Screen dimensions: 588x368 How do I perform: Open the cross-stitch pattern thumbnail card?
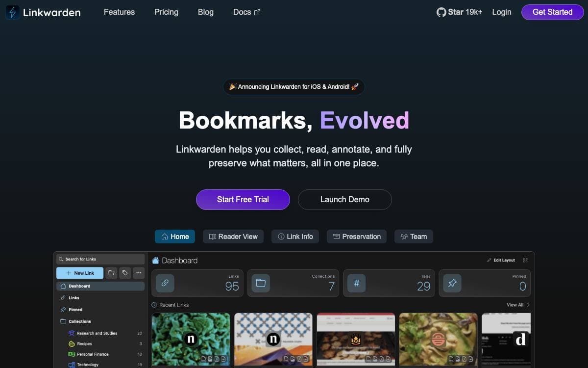click(x=273, y=340)
